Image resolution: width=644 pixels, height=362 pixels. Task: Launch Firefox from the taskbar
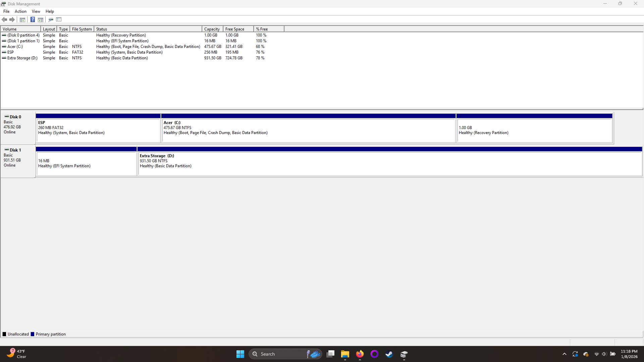[x=360, y=354]
